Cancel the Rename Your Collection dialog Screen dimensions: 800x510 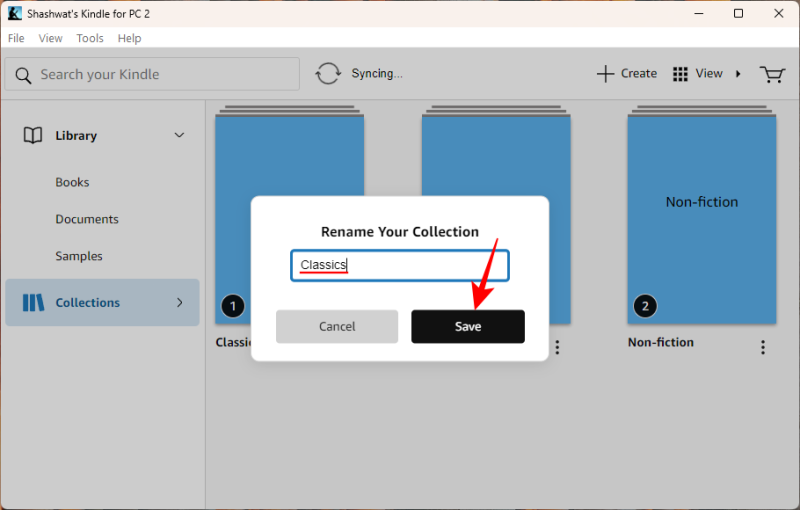pyautogui.click(x=337, y=326)
